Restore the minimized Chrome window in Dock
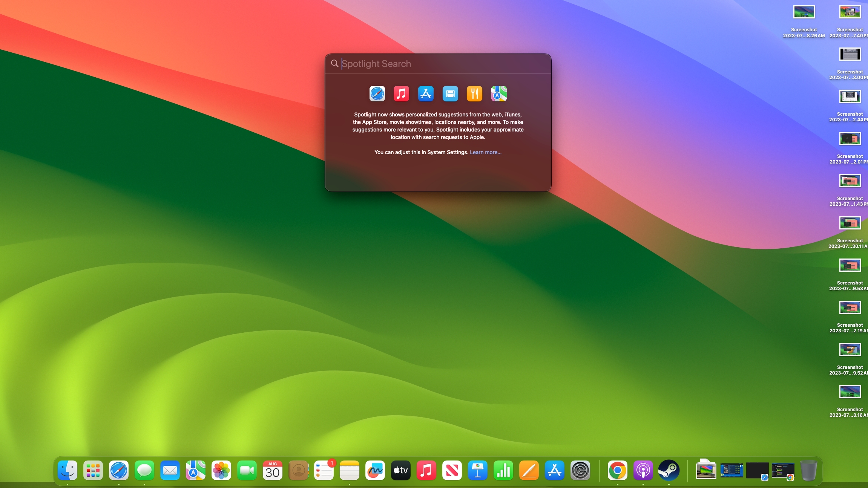Screen dimensions: 868x488 point(783,471)
